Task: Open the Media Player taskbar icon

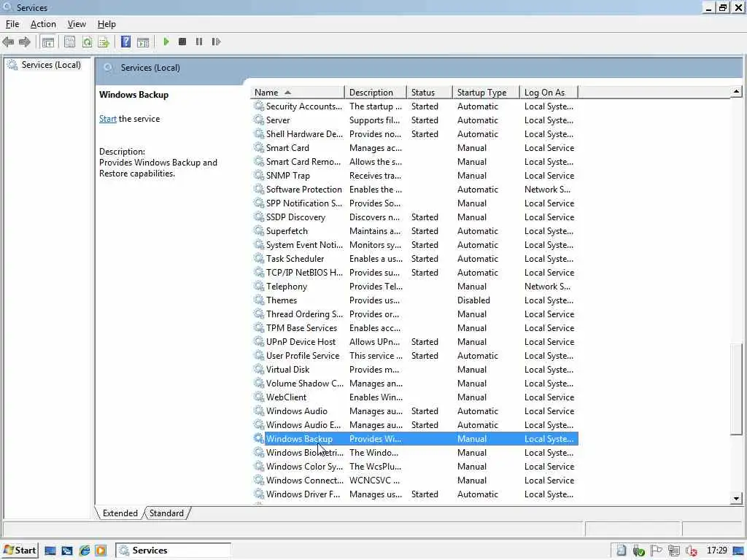Action: (101, 551)
